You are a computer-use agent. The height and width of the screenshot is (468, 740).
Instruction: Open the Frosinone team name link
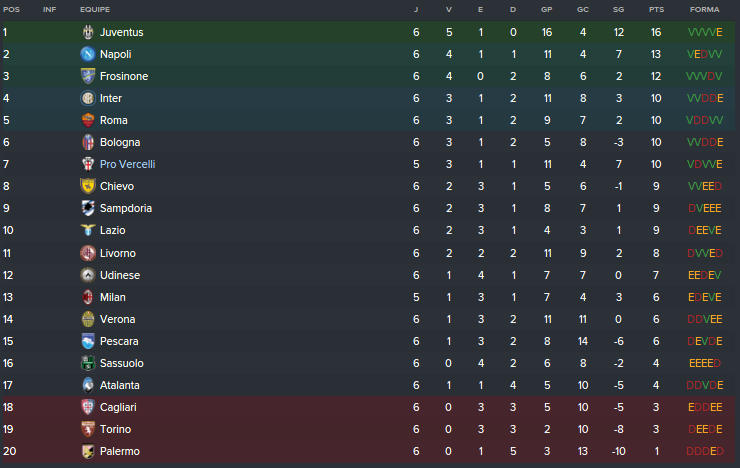124,76
